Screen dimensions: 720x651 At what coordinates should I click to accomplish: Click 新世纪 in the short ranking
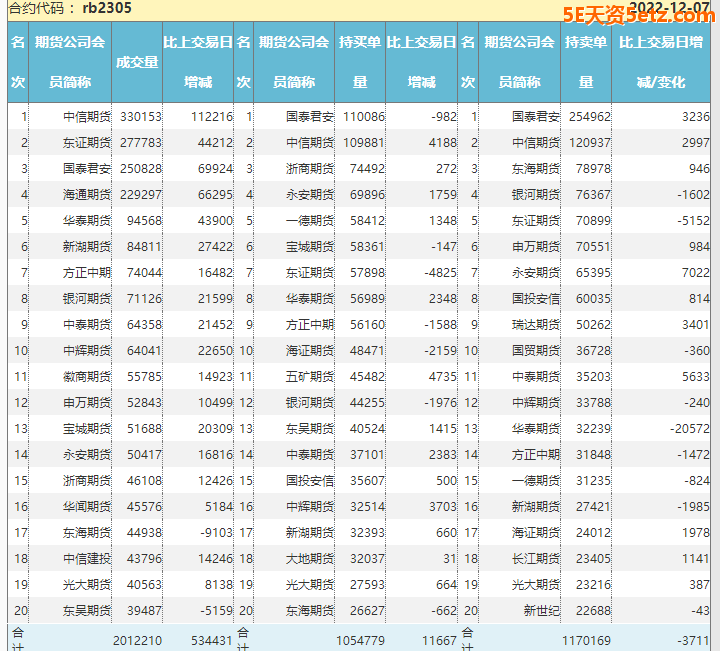(x=542, y=611)
